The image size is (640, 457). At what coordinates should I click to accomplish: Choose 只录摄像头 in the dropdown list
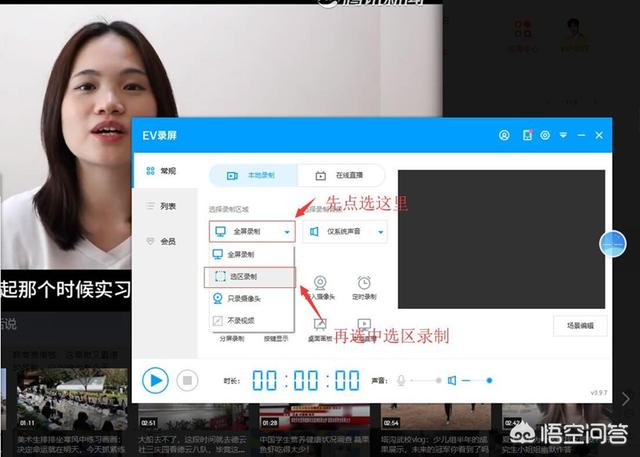(x=249, y=298)
